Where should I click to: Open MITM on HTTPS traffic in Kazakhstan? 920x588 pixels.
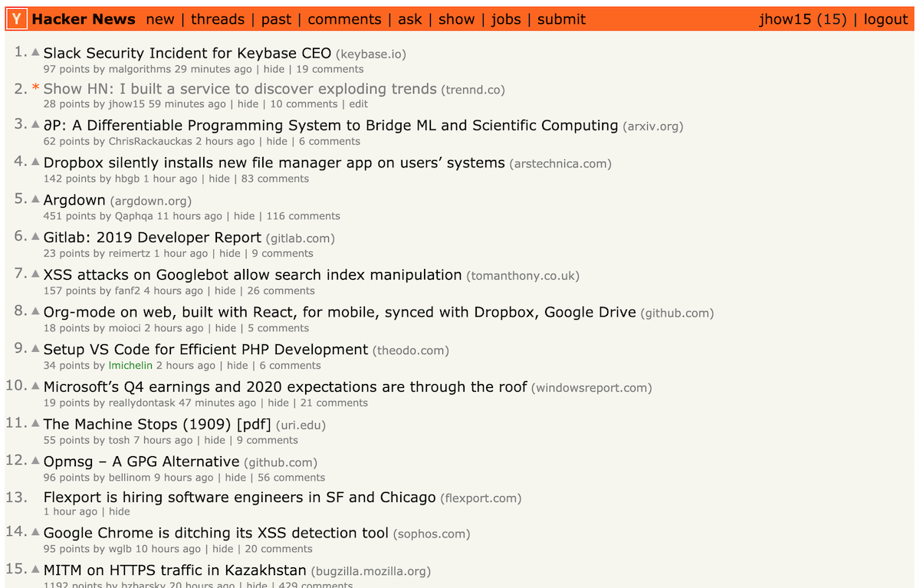[175, 570]
